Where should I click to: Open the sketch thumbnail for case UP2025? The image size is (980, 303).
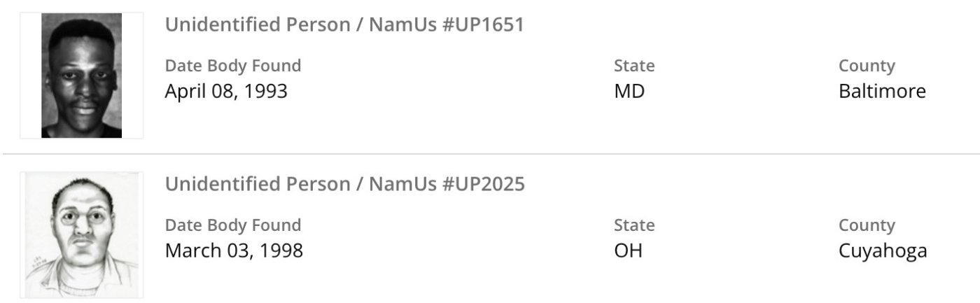tap(81, 235)
